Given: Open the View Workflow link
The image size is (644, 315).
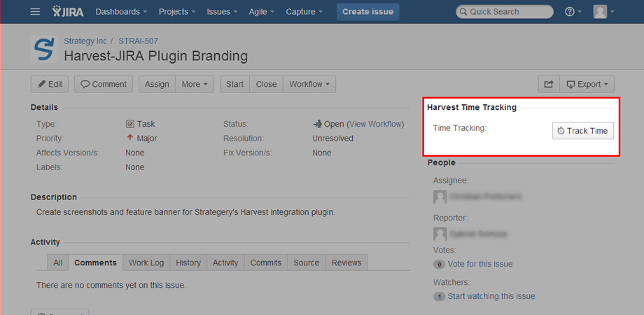Looking at the screenshot, I should click(375, 124).
